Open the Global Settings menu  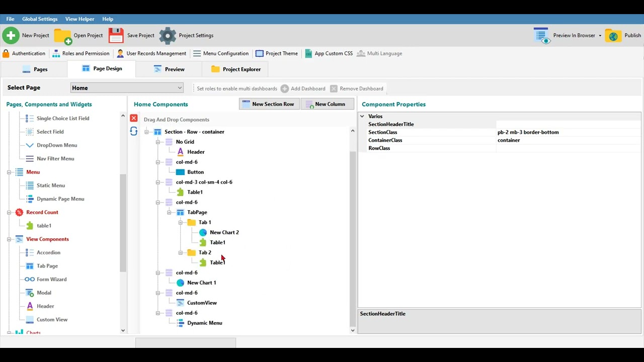coord(40,19)
